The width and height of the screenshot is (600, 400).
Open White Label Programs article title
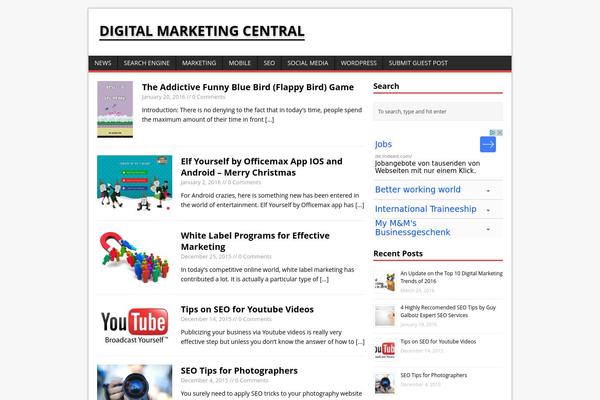click(x=255, y=241)
